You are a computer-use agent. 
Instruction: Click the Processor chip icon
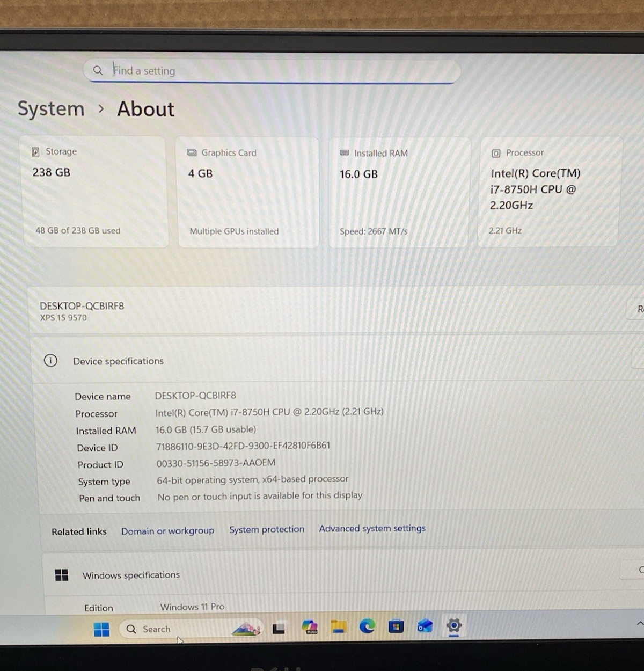click(496, 154)
